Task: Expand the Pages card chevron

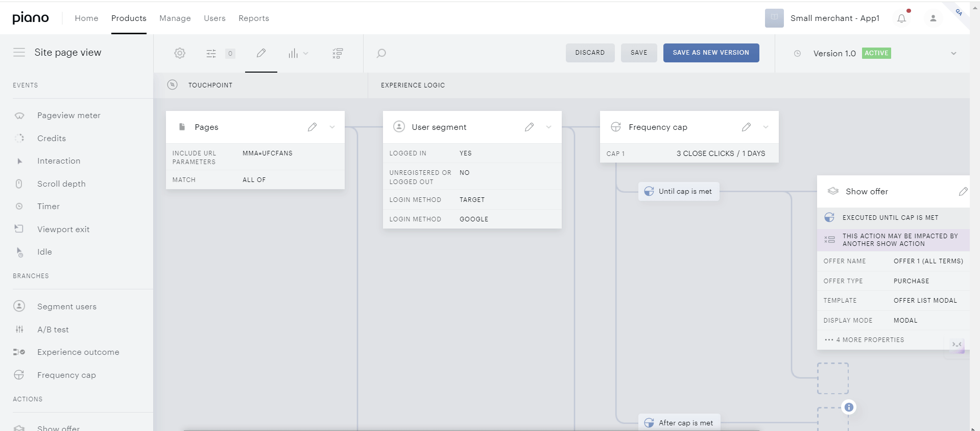Action: (332, 127)
